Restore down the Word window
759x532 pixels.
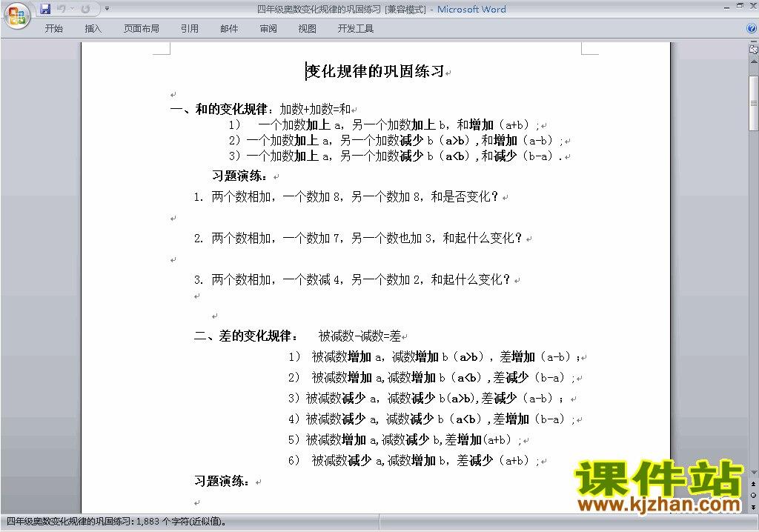[x=740, y=6]
